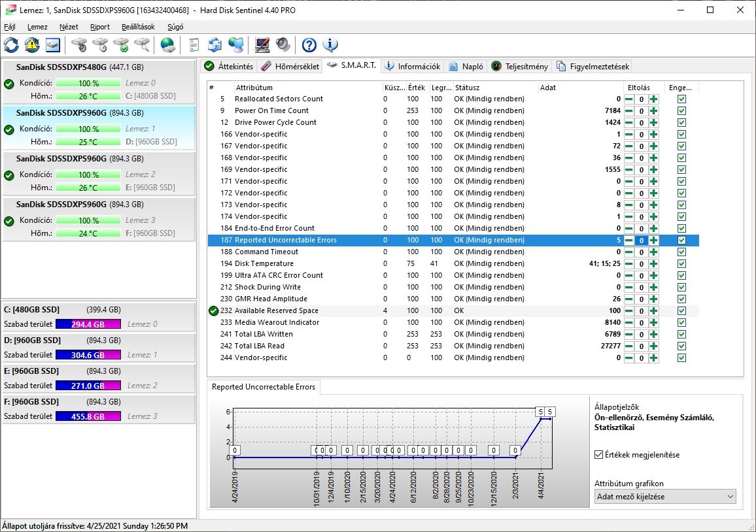This screenshot has height=532, width=756.
Task: Untick enable checkbox for Reallocated Sectors Count
Action: 681,99
